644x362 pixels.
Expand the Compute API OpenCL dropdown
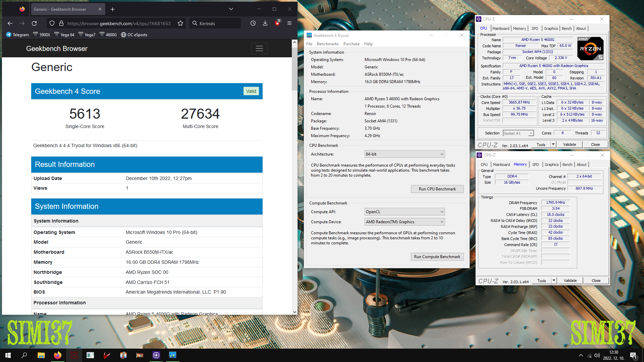pyautogui.click(x=405, y=212)
